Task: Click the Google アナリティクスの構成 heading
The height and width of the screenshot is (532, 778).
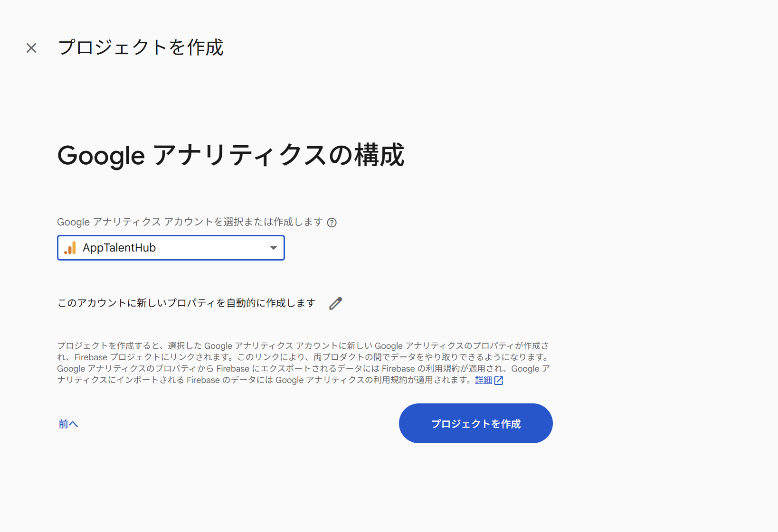Action: (x=231, y=155)
